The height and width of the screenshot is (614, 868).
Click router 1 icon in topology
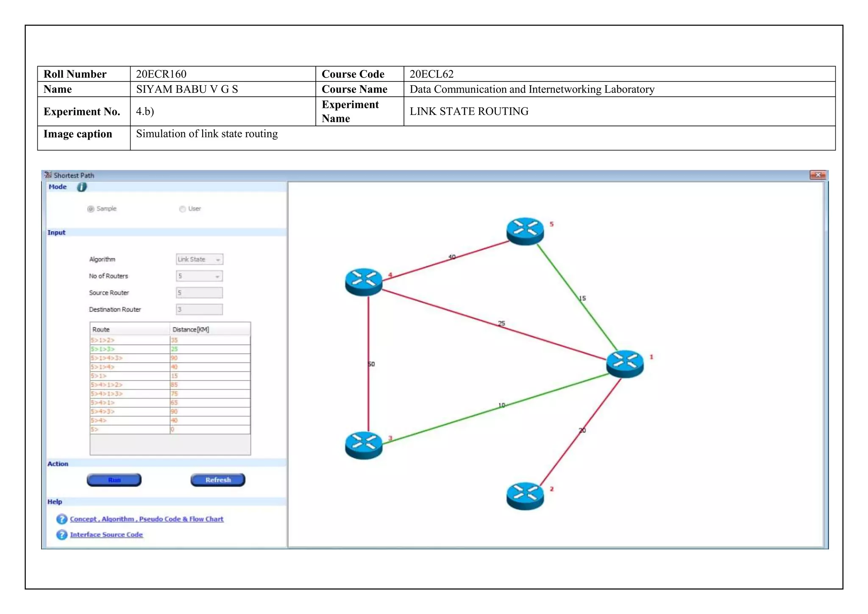625,363
